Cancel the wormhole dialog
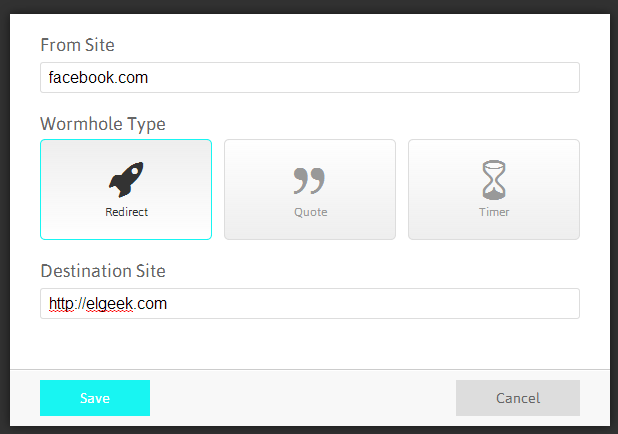This screenshot has height=434, width=618. (x=518, y=398)
